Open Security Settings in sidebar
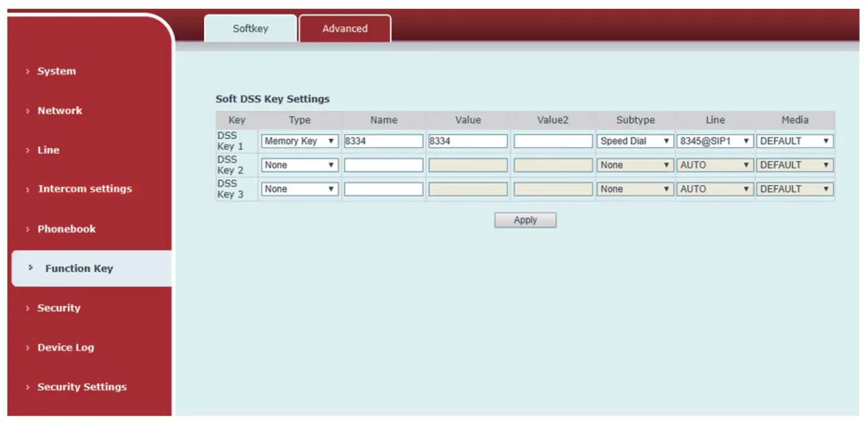 coord(81,387)
